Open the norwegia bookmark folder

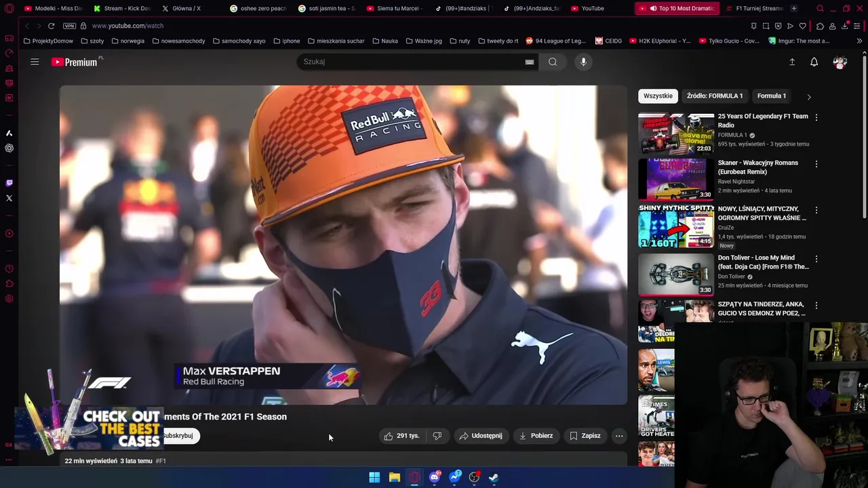[127, 41]
